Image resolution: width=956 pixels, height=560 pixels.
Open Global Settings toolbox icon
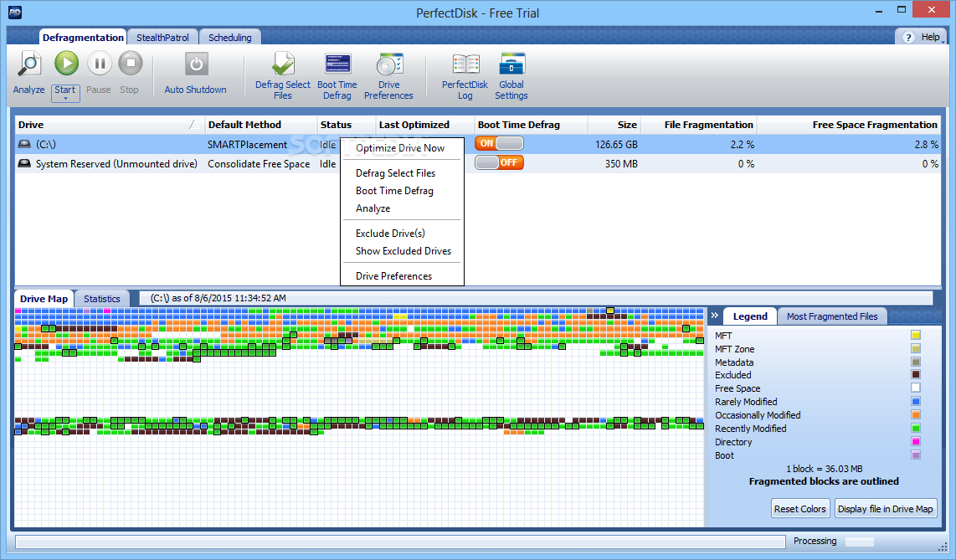pyautogui.click(x=511, y=64)
